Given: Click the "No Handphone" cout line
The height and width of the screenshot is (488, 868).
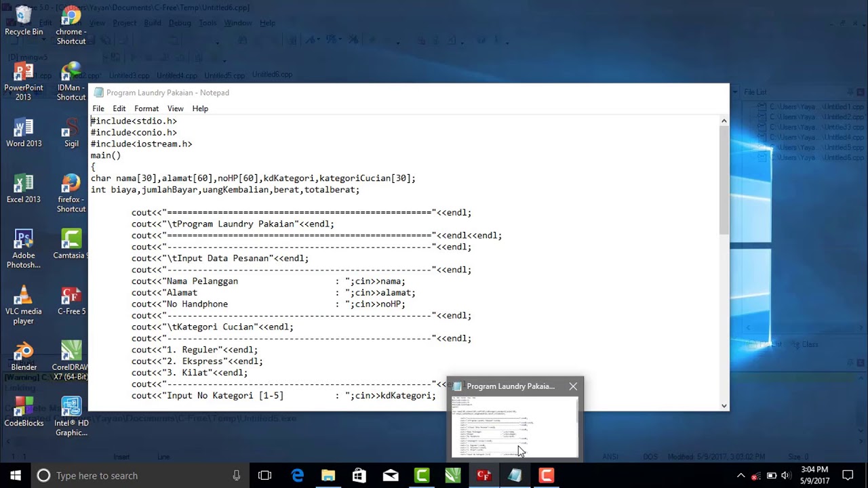Looking at the screenshot, I should (269, 304).
